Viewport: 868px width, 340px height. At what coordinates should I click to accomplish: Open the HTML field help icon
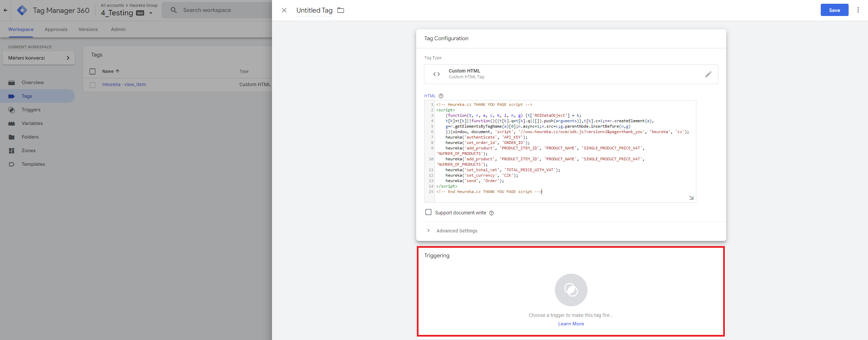(441, 96)
